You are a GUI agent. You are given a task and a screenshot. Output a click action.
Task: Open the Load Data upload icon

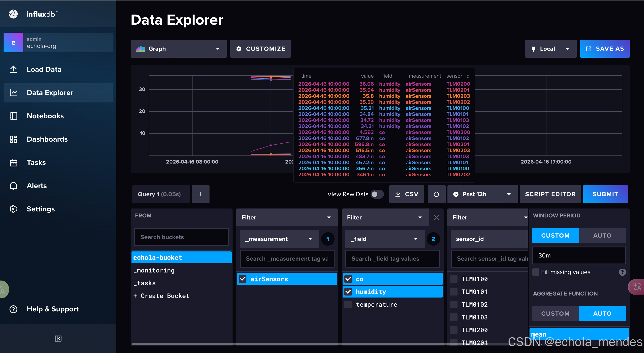pos(13,69)
